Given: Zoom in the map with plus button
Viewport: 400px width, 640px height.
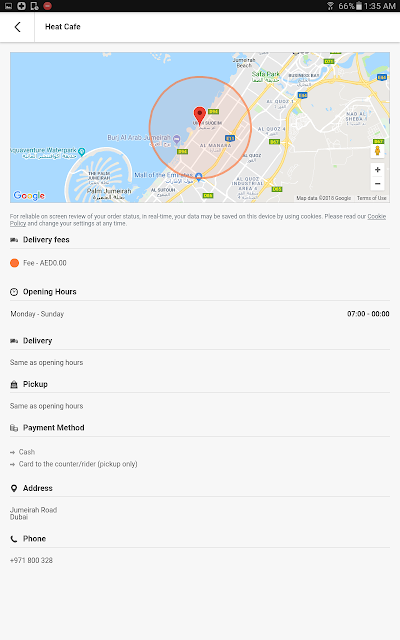Looking at the screenshot, I should (378, 170).
